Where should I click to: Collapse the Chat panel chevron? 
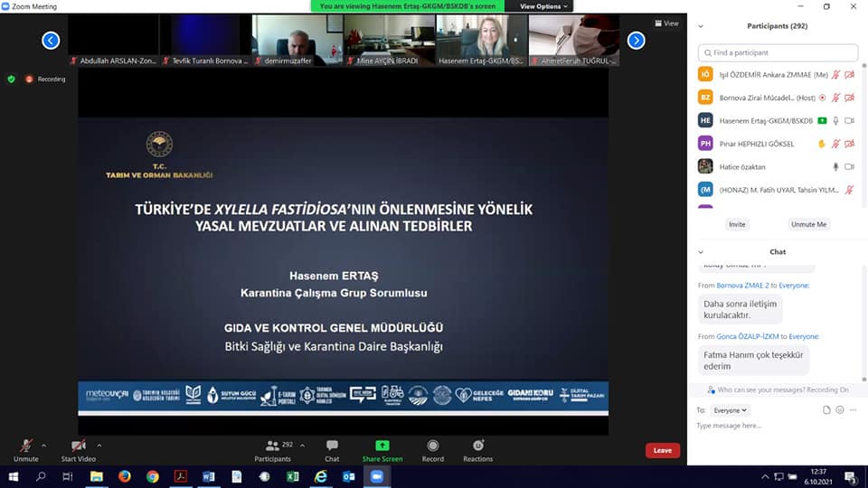click(701, 252)
